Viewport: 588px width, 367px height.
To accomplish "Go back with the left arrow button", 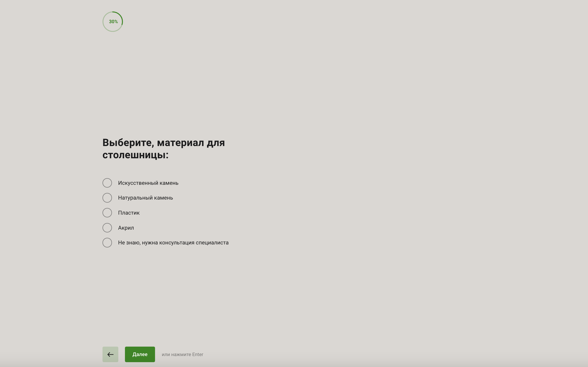I will coord(110,354).
